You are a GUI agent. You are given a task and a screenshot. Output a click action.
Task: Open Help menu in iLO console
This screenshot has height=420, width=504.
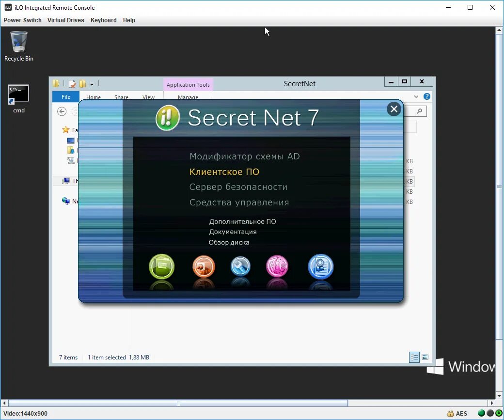[129, 20]
